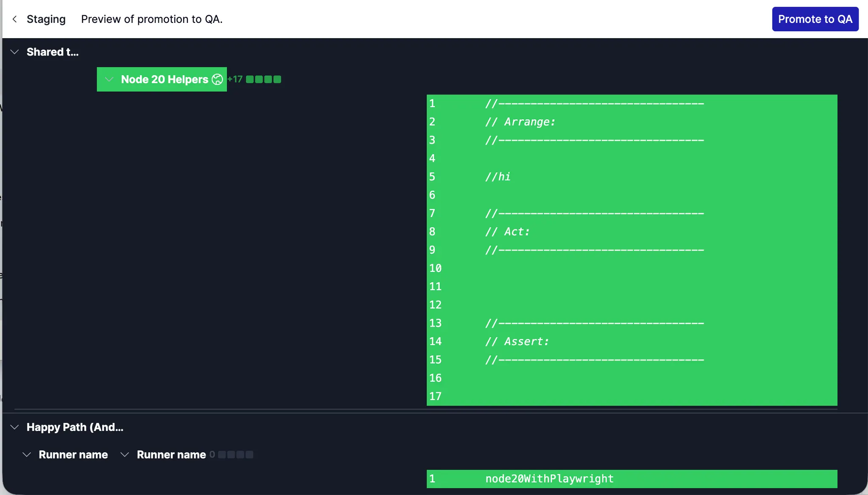The image size is (868, 495).
Task: Select the Happy Path (And... section title
Action: (x=75, y=427)
